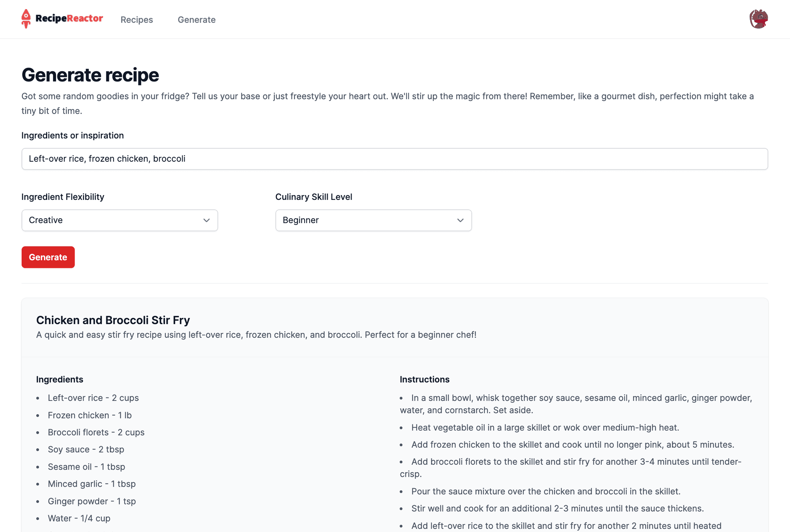Click the 'Culinary Skill Level' field label
Screen dimensions: 790x532
point(313,197)
